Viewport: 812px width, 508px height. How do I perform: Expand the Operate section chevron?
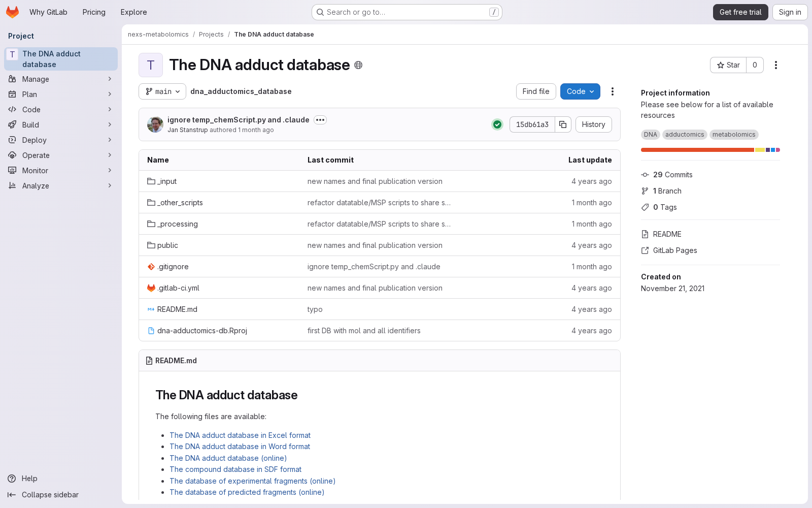tap(110, 155)
